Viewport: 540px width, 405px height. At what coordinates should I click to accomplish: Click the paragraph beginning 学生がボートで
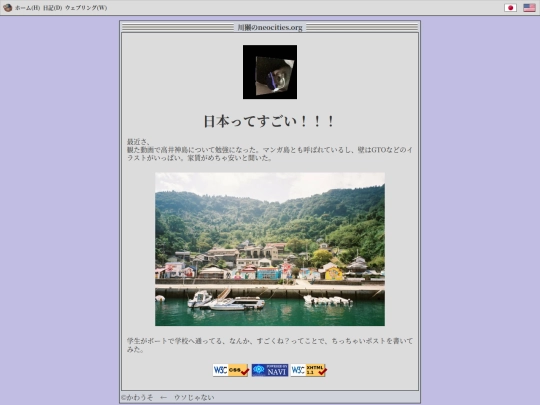[270, 345]
